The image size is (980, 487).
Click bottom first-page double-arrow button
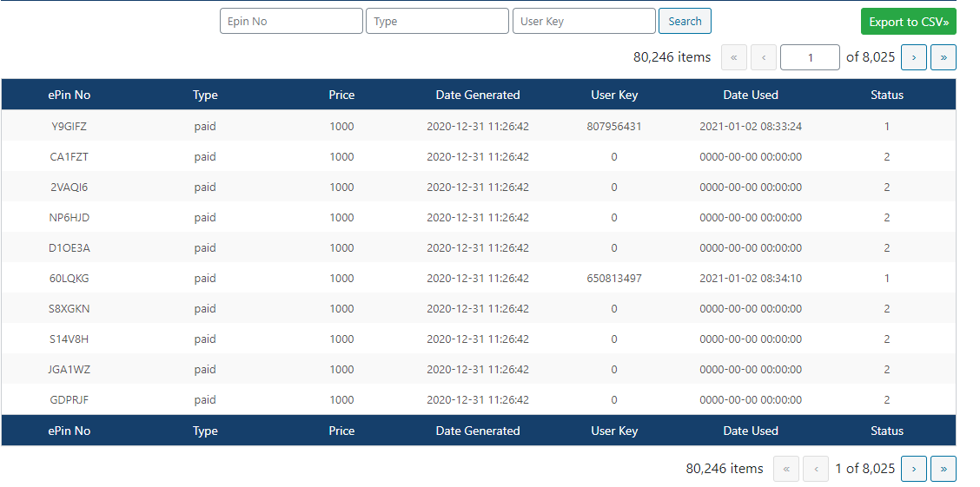pyautogui.click(x=786, y=469)
